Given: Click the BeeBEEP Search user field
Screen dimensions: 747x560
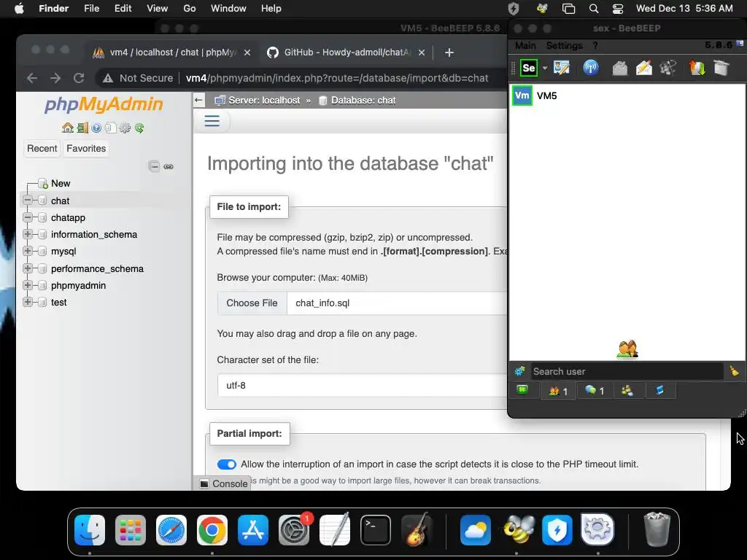Looking at the screenshot, I should coord(627,371).
